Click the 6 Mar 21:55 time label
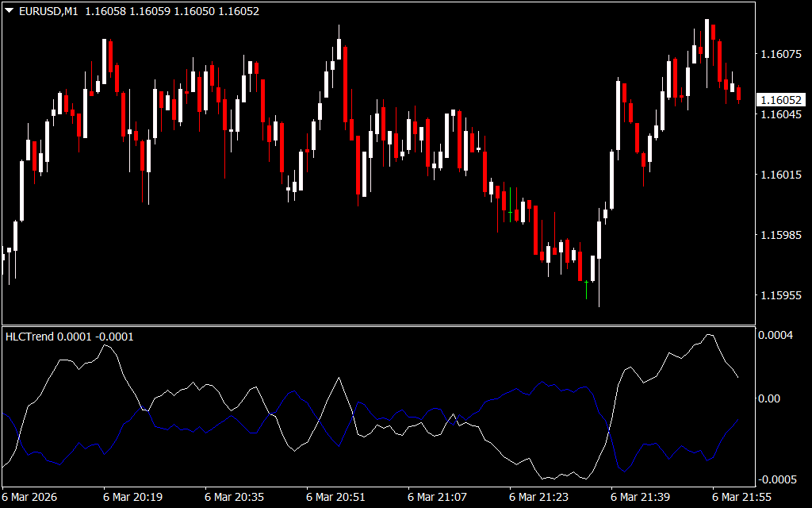Screen dimensions: 812x508 (742, 497)
